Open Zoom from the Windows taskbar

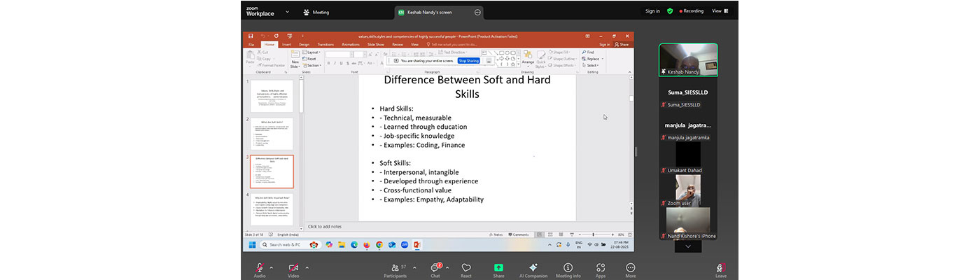[x=405, y=245]
